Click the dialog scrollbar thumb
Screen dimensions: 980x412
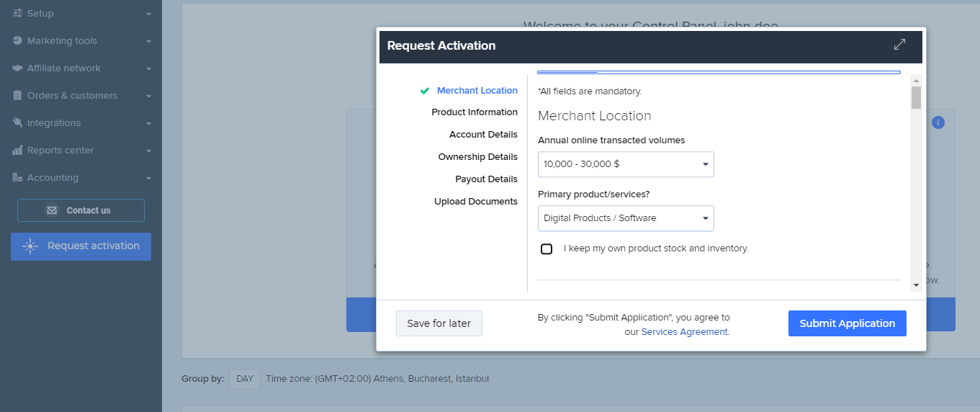click(916, 97)
